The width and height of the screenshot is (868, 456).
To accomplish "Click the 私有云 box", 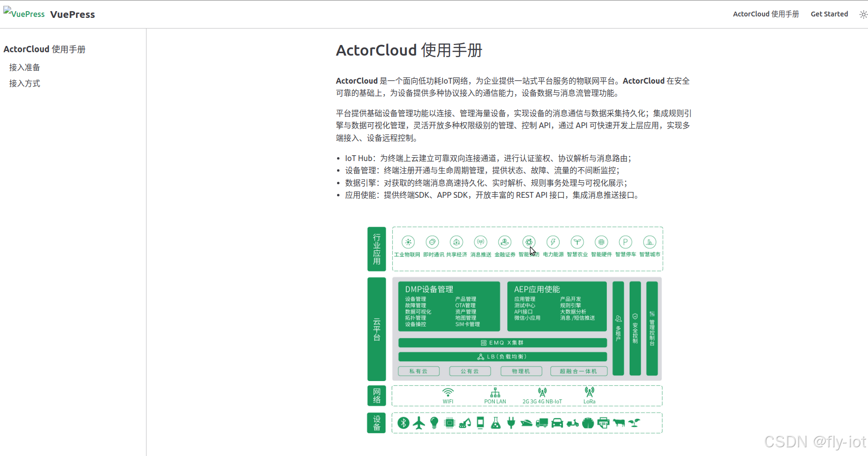I will click(x=419, y=371).
